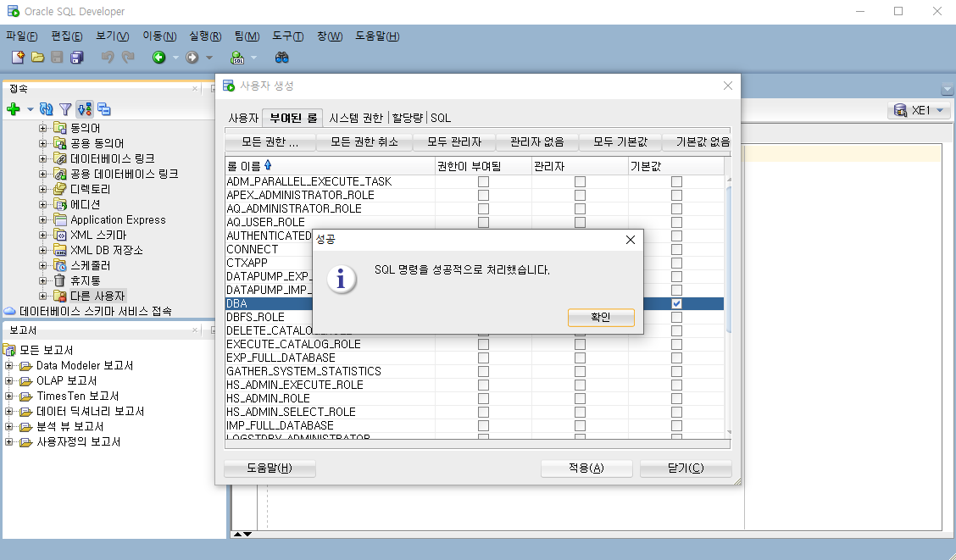956x560 pixels.
Task: Click the Forward navigation arrow icon
Action: coord(192,58)
